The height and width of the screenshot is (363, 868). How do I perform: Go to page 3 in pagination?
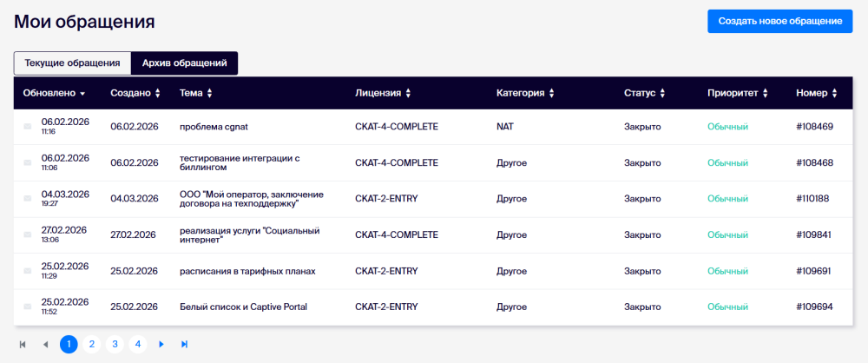tap(114, 345)
